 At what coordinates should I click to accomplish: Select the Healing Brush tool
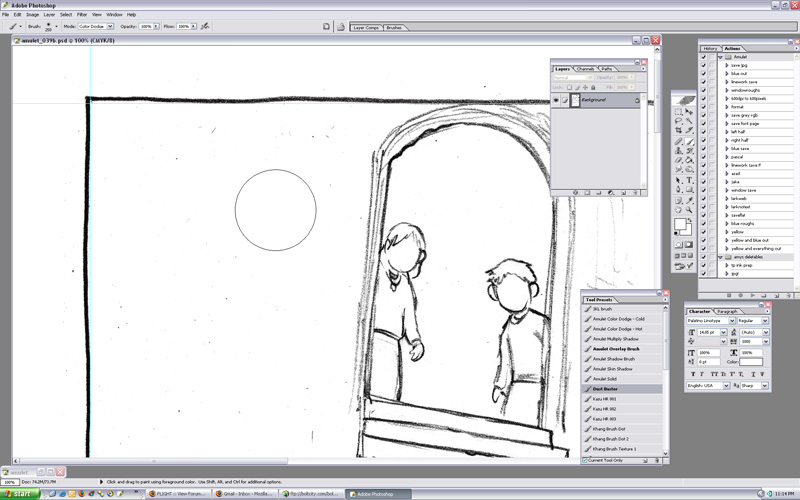pyautogui.click(x=678, y=141)
